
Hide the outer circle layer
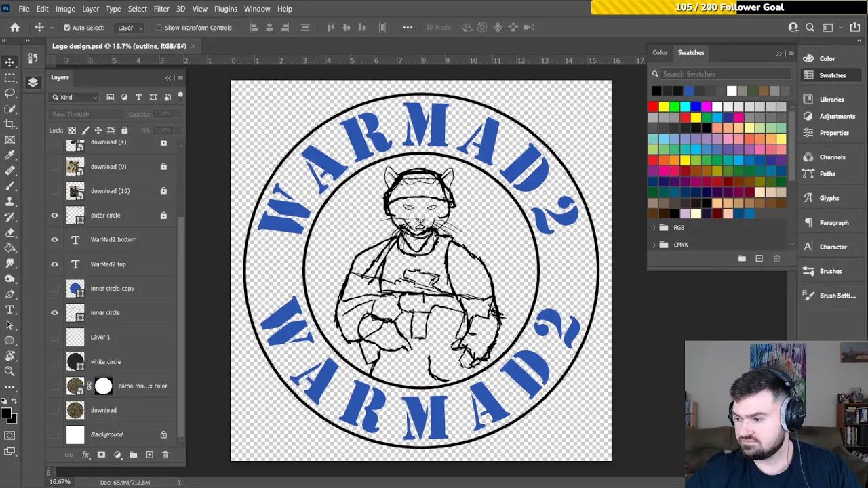click(55, 216)
